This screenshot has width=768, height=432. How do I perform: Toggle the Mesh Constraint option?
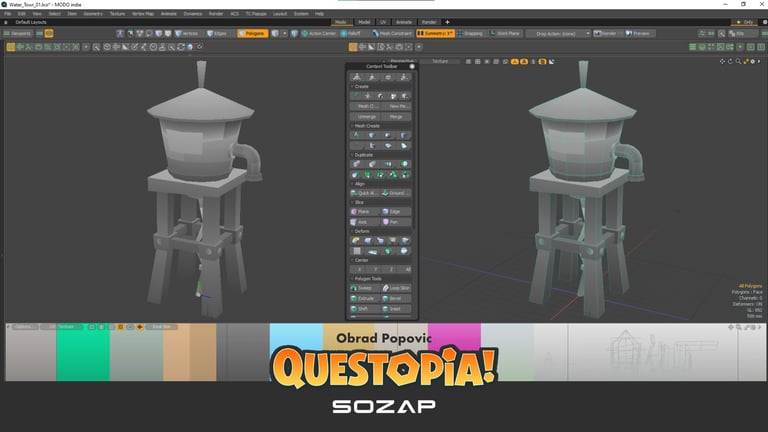coord(392,33)
